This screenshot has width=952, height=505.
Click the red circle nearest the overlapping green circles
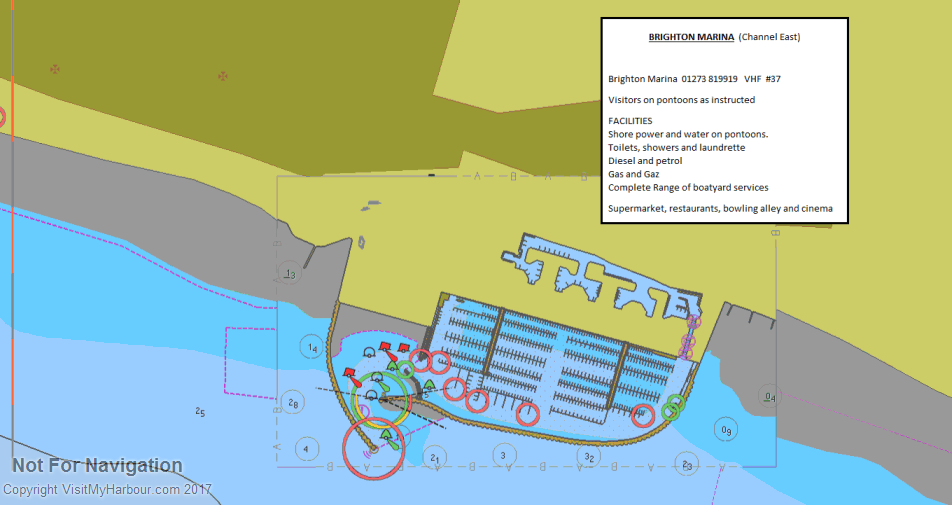coord(643,416)
